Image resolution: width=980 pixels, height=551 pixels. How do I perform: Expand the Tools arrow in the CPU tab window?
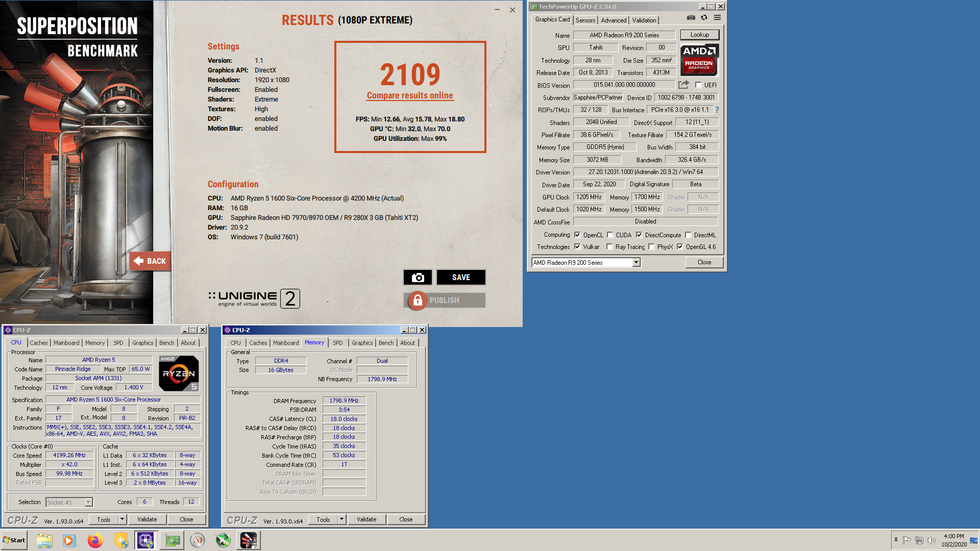pyautogui.click(x=122, y=519)
